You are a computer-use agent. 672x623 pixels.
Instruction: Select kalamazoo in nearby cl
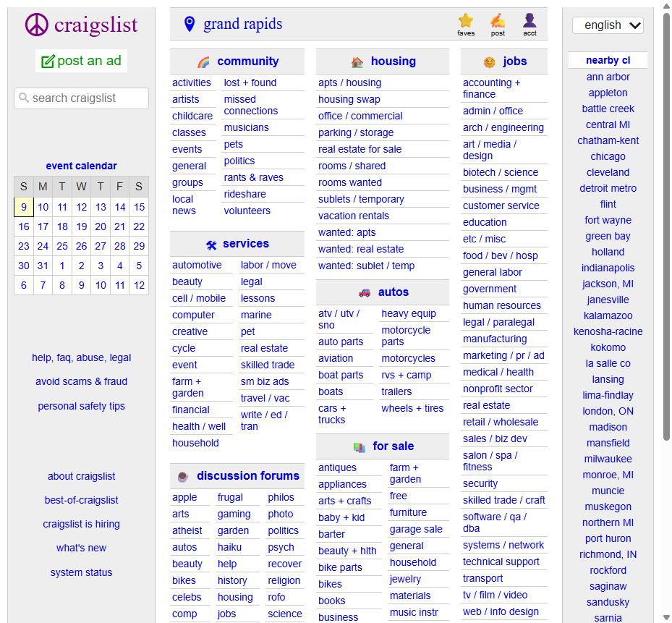coord(608,315)
